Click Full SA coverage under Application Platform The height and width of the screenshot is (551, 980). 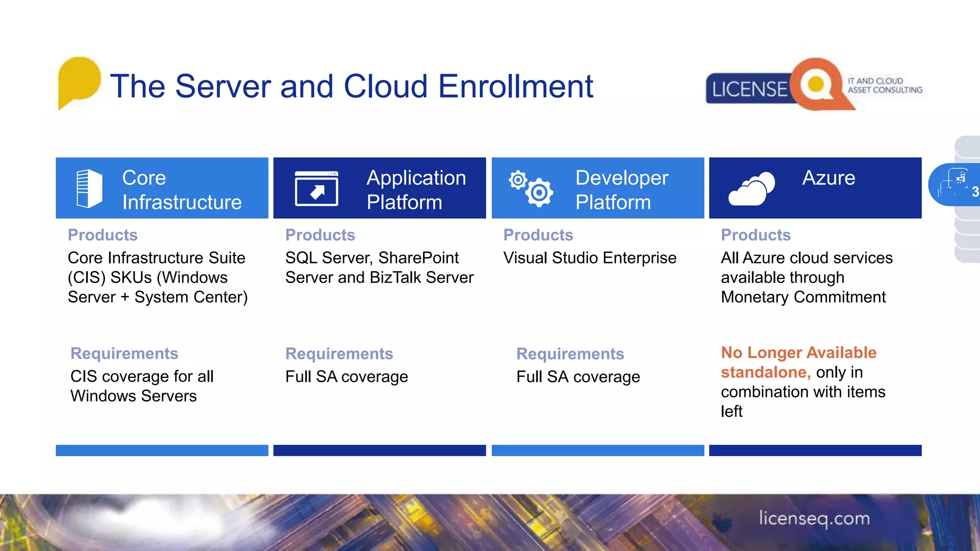tap(347, 377)
